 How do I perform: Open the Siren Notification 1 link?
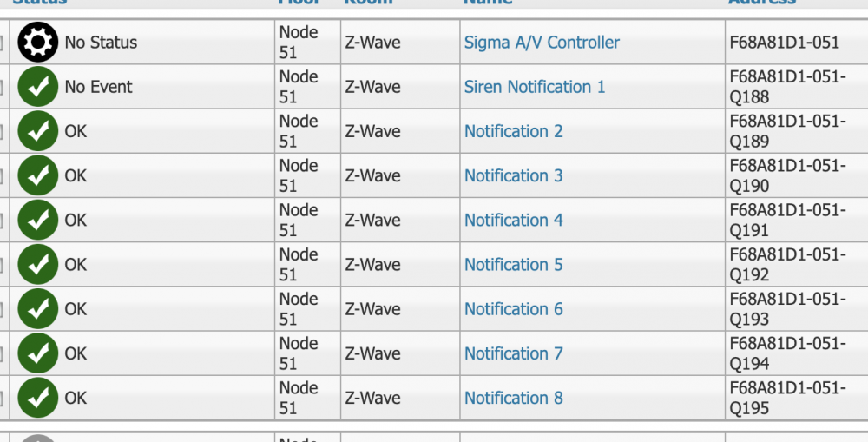(x=535, y=87)
